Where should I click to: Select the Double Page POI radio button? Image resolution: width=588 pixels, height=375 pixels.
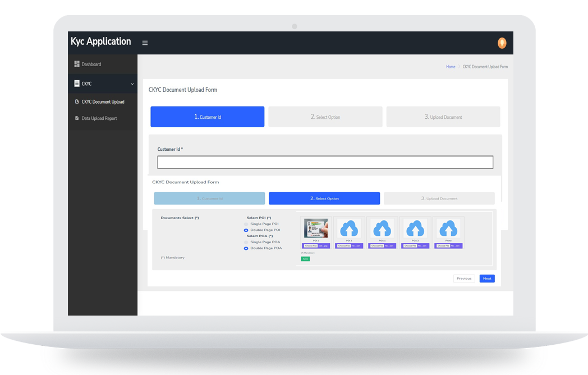pyautogui.click(x=246, y=230)
